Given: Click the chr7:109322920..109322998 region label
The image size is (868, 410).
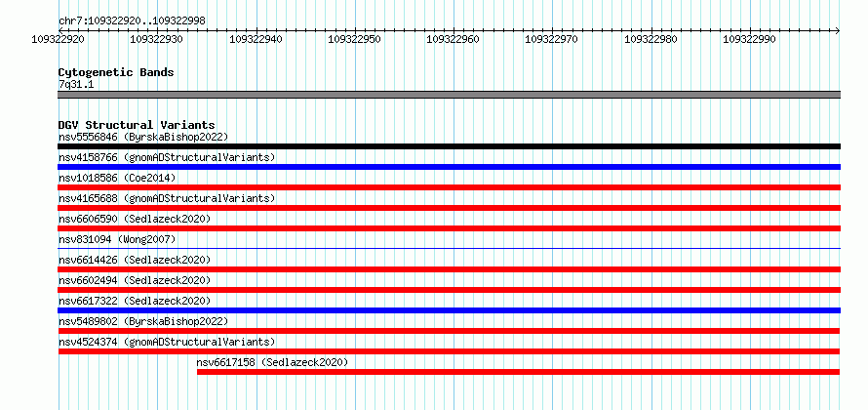Looking at the screenshot, I should pos(133,20).
